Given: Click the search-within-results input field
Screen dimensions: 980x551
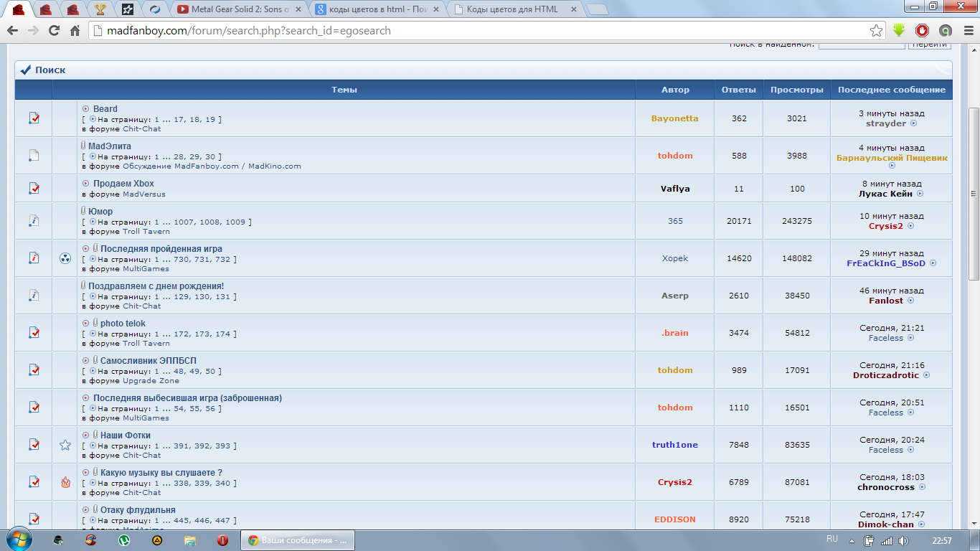Looking at the screenshot, I should (x=861, y=44).
